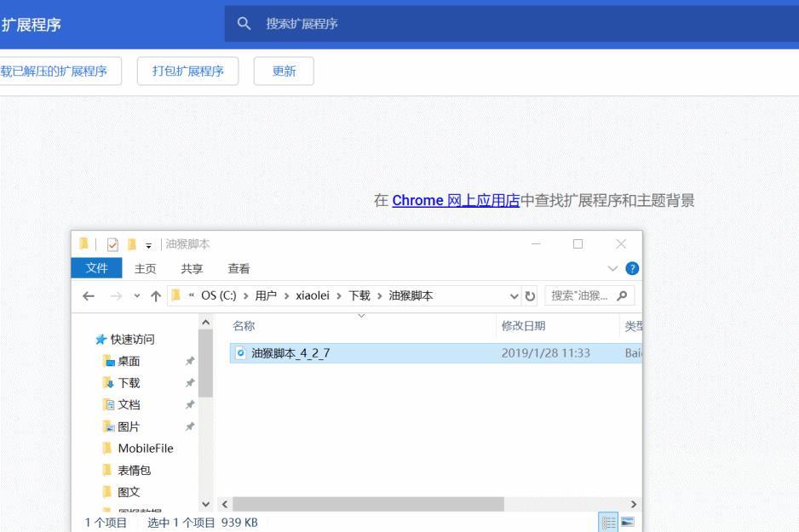This screenshot has height=532, width=799.
Task: Switch to the 主页 ribbon tab
Action: click(x=145, y=269)
